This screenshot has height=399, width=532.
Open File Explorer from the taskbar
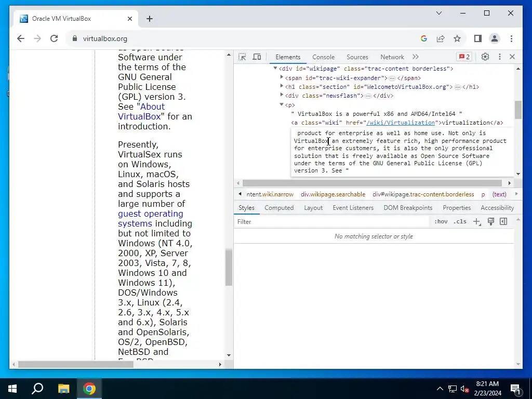(63, 389)
